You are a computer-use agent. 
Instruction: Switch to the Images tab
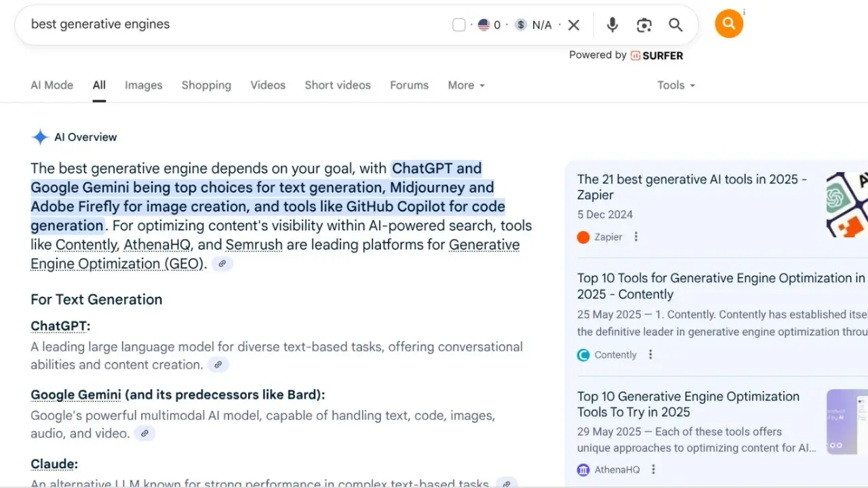tap(143, 85)
